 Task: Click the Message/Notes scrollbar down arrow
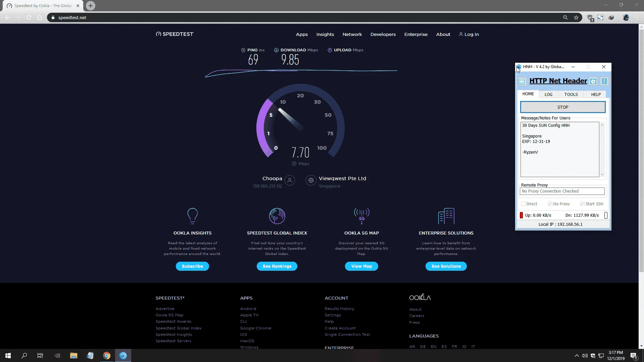pyautogui.click(x=602, y=174)
